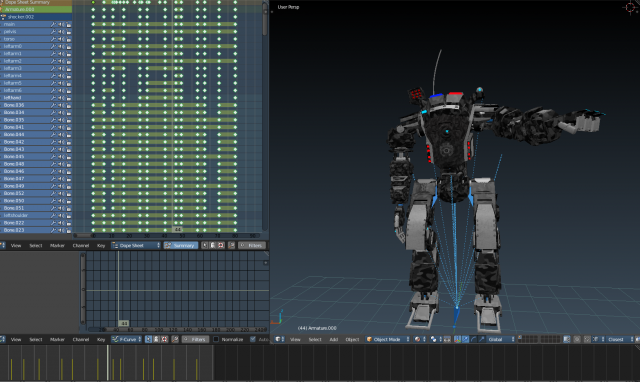The height and width of the screenshot is (382, 640).
Task: Click the wrench modifier icon on the pelvis channel
Action: [53, 32]
